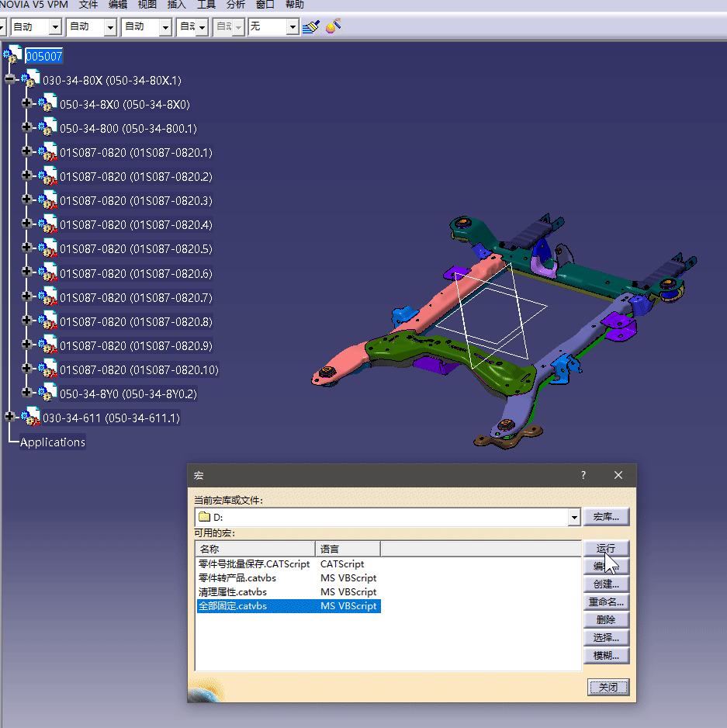727x728 pixels.
Task: Open the 无 dropdown in the toolbar
Action: (293, 27)
